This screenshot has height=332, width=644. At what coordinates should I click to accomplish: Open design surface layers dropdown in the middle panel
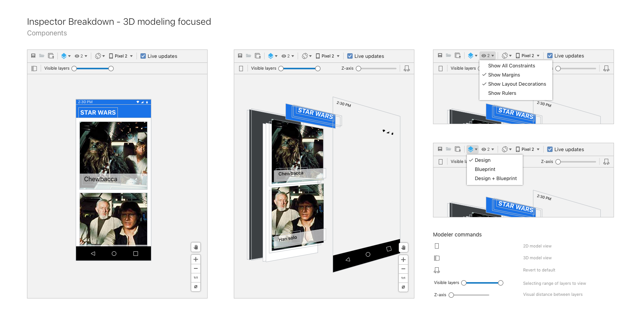tap(273, 56)
